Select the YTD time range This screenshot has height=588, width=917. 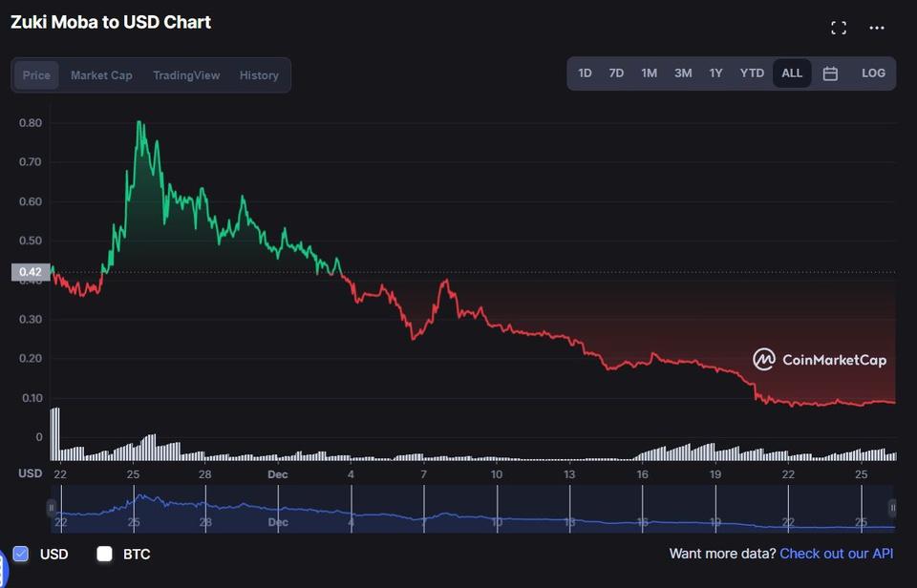pyautogui.click(x=752, y=73)
